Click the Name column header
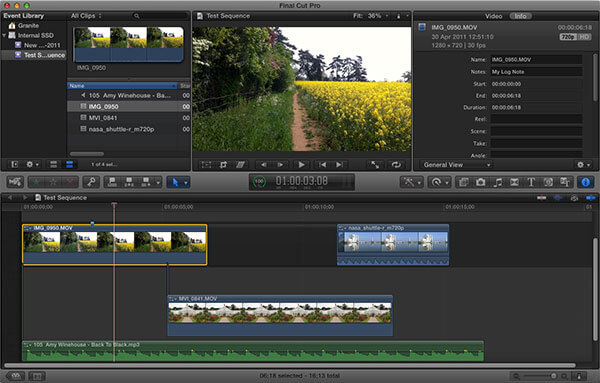The width and height of the screenshot is (600, 383). (122, 86)
